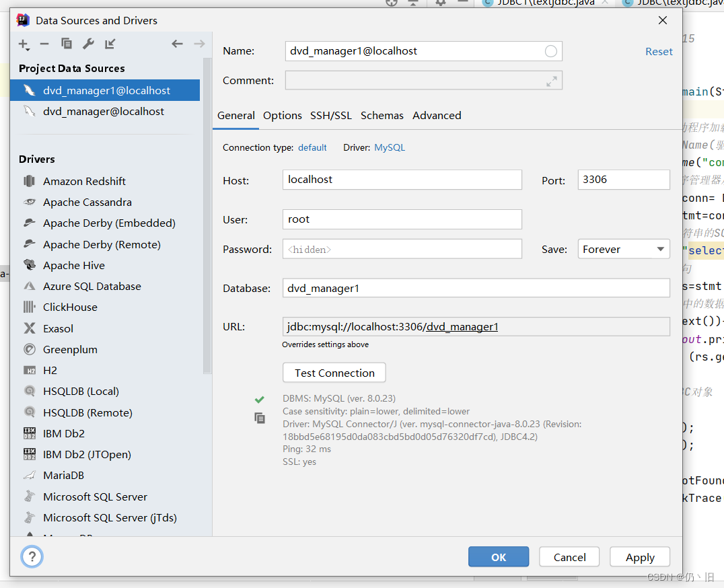The width and height of the screenshot is (724, 588).
Task: Remove selected data source with minus icon
Action: tap(44, 44)
